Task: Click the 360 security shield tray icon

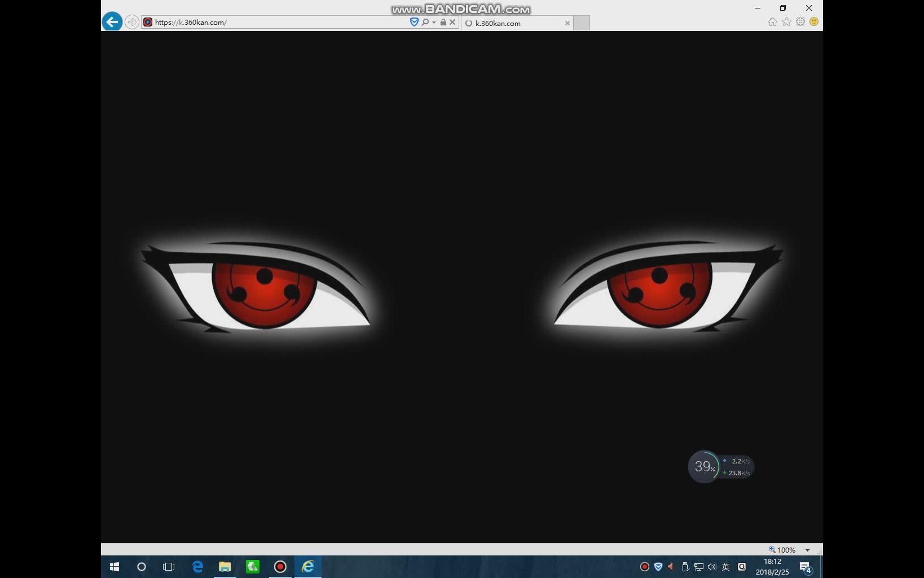Action: pyautogui.click(x=658, y=567)
